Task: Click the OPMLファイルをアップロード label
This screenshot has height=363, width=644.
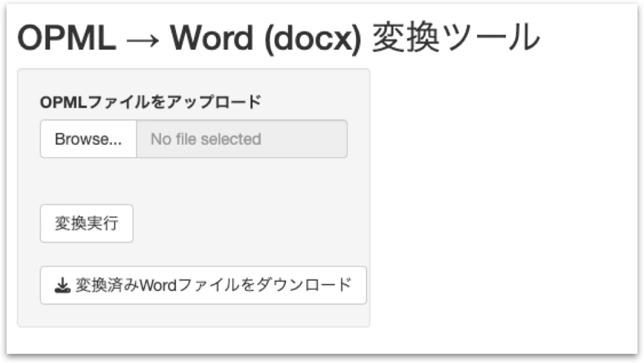Action: (x=151, y=102)
